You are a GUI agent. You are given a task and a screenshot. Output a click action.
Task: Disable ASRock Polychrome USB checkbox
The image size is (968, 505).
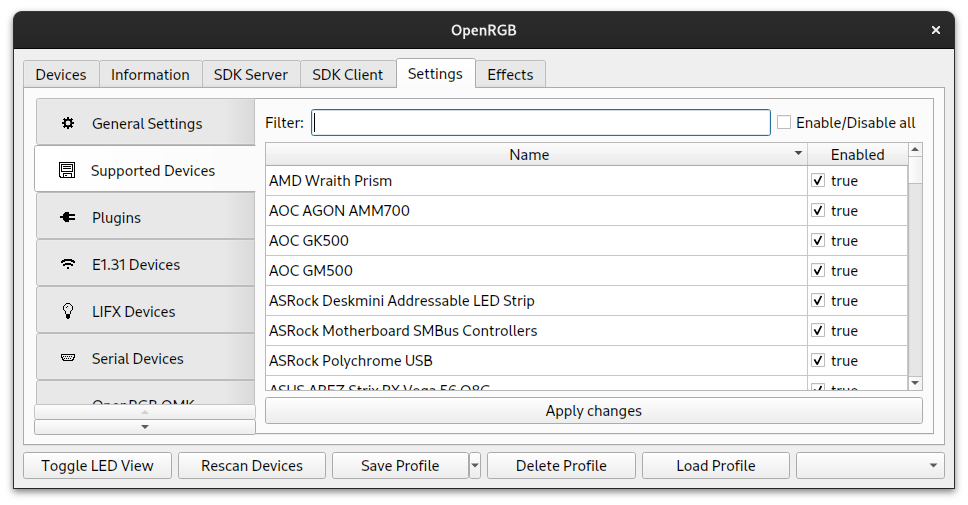(818, 360)
